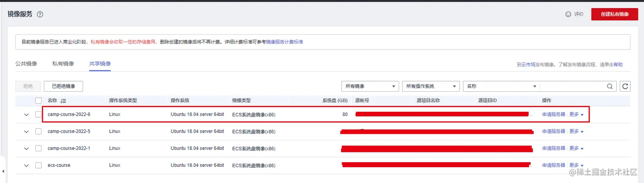
Task: Click 申请服务器 for camp-course-2022-1
Action: (x=554, y=148)
